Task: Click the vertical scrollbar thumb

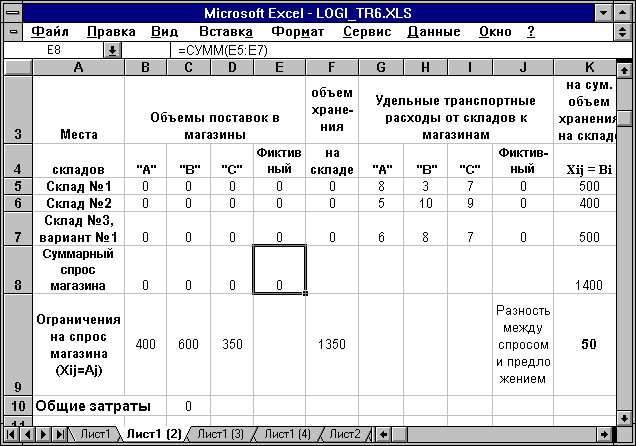Action: [624, 118]
